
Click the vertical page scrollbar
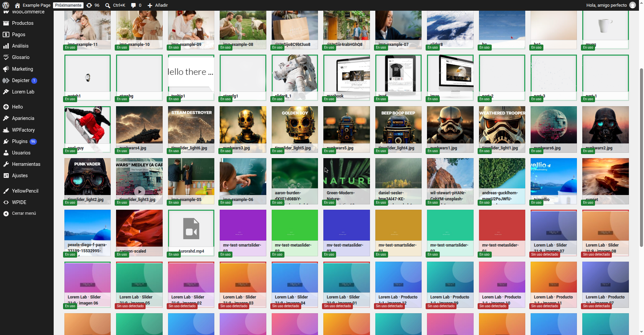click(x=642, y=157)
